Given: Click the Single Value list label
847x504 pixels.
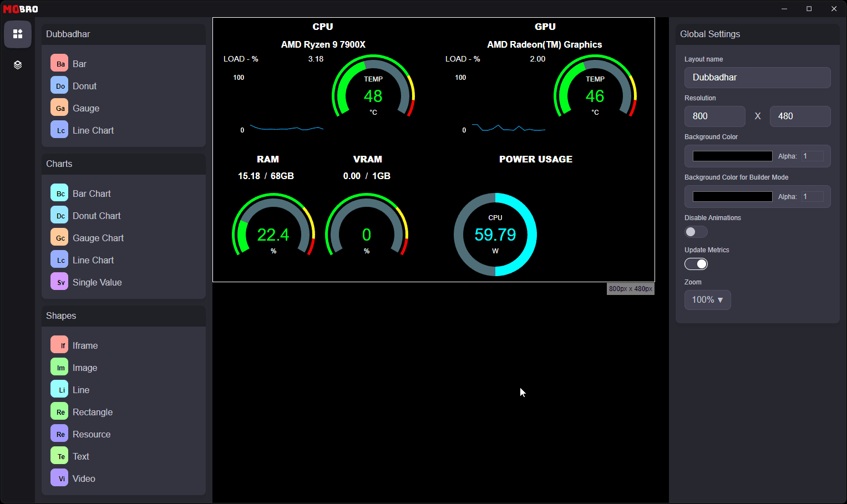Looking at the screenshot, I should tap(97, 282).
